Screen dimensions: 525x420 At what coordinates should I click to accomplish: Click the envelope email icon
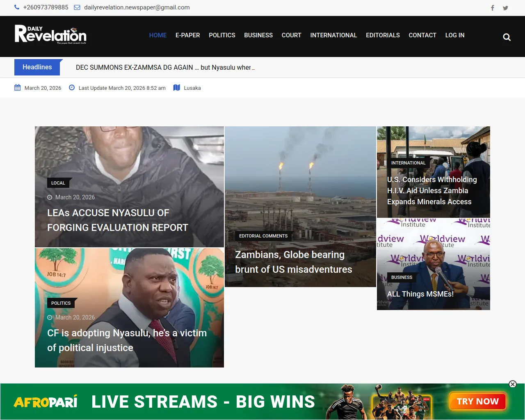point(77,7)
